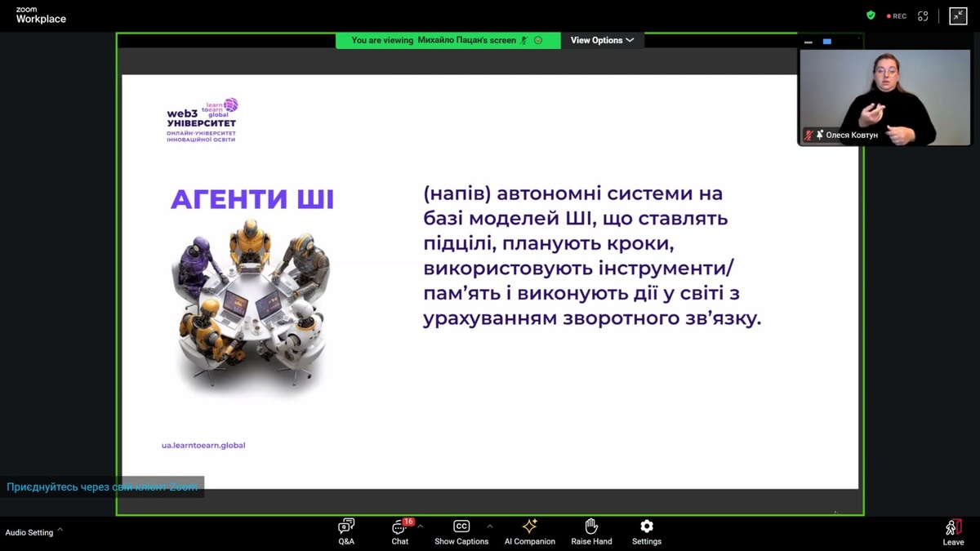The width and height of the screenshot is (980, 551).
Task: Exit full screen mode via top-right button
Action: (958, 16)
